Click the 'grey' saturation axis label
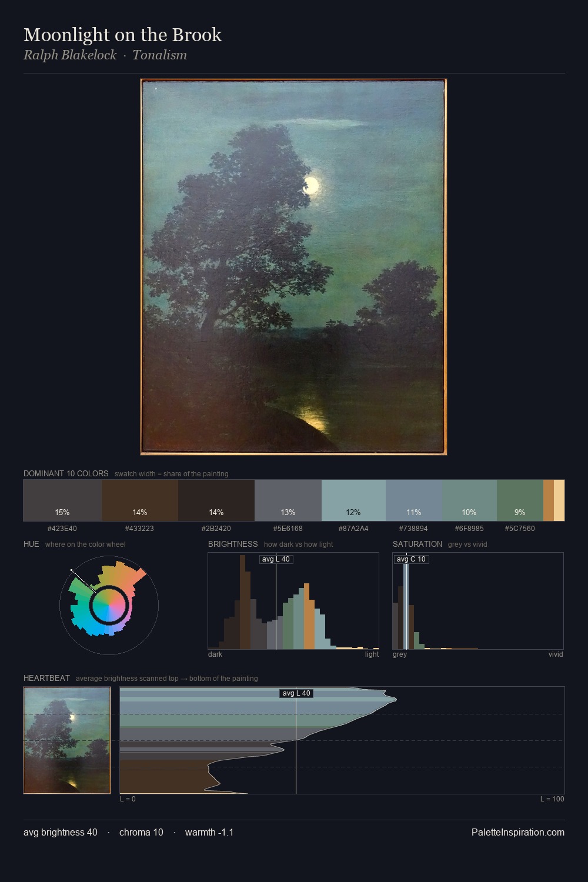 [400, 654]
